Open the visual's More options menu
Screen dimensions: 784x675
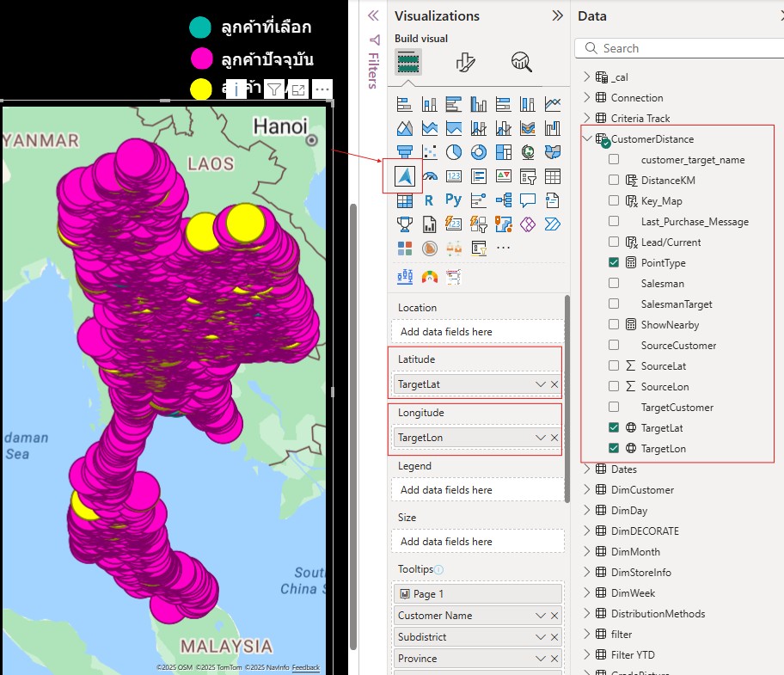(x=322, y=89)
